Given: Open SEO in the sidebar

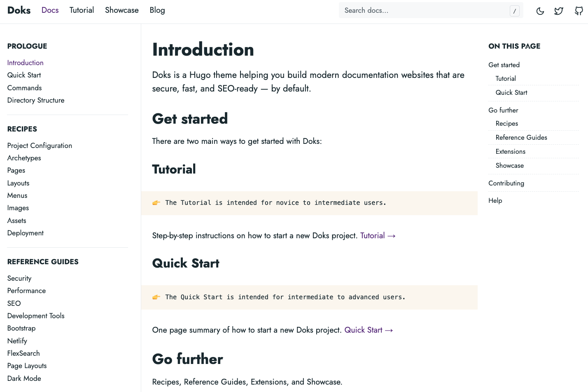Looking at the screenshot, I should pyautogui.click(x=14, y=303).
